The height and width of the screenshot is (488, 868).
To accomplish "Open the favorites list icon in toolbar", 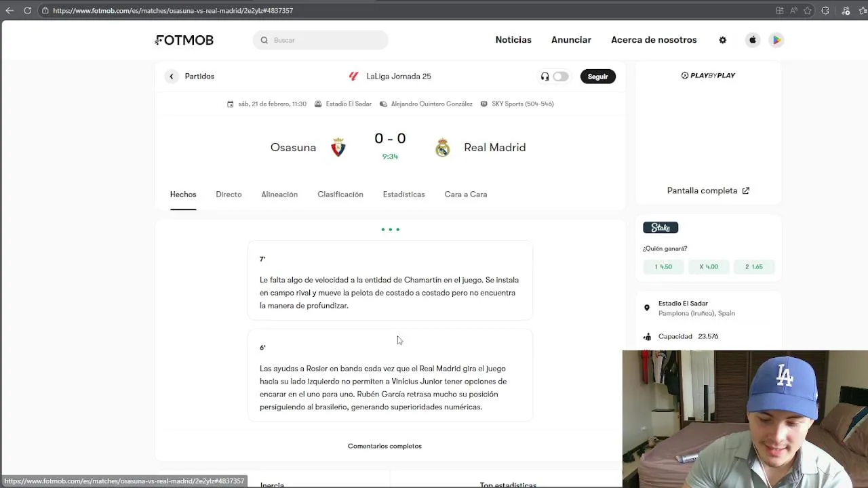I will pyautogui.click(x=864, y=10).
